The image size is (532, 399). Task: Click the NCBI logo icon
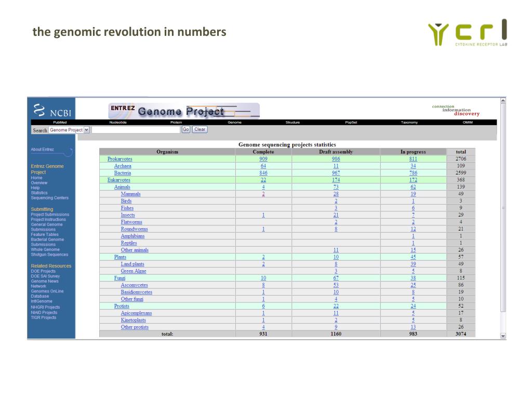click(39, 110)
